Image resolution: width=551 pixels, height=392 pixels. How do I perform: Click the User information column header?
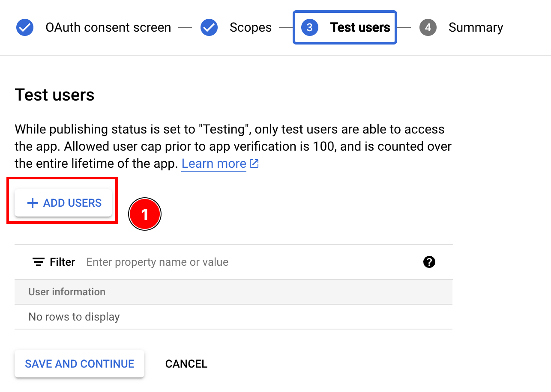67,292
